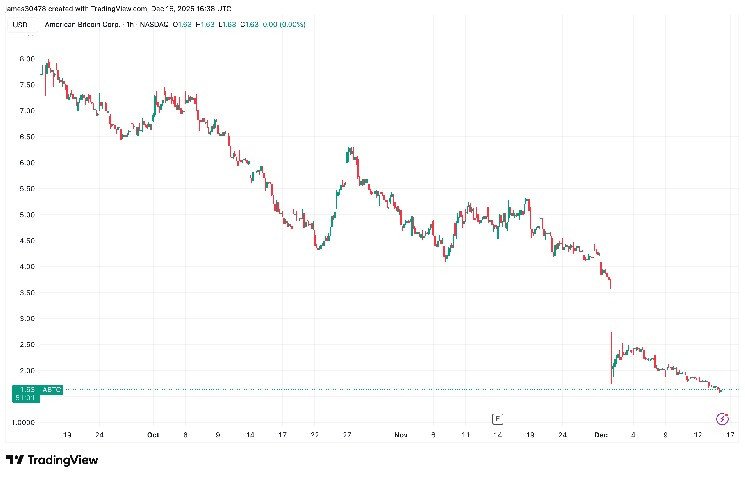Click the Nov label on time axis
This screenshot has height=478, width=745.
[401, 436]
